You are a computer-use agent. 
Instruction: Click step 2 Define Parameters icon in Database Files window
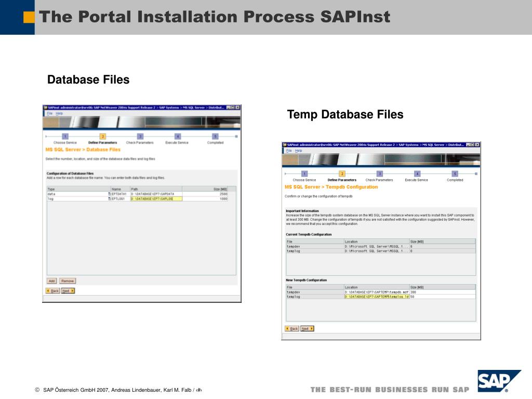[x=102, y=137]
